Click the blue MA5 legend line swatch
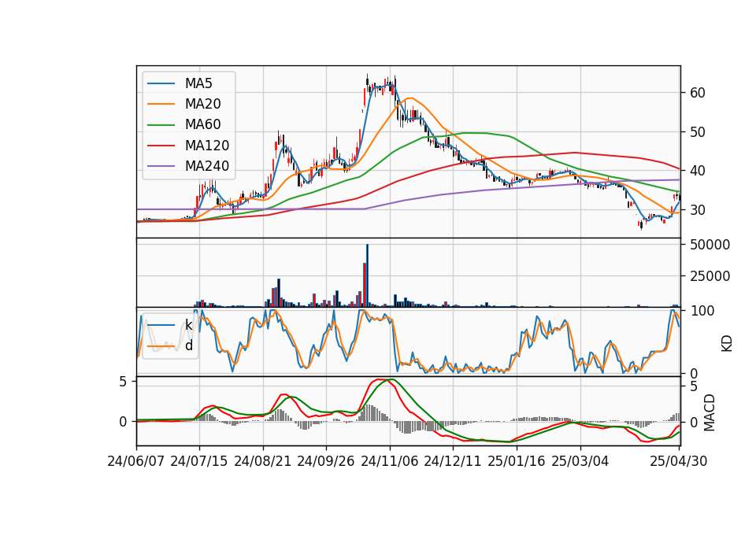The width and height of the screenshot is (756, 543). [x=161, y=83]
